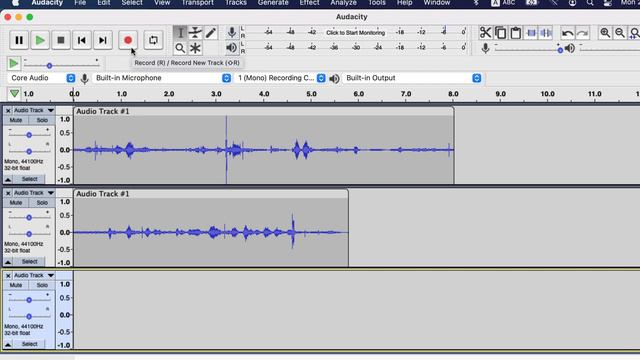The image size is (640, 360).
Task: Adjust first track's gain slider
Action: [29, 135]
